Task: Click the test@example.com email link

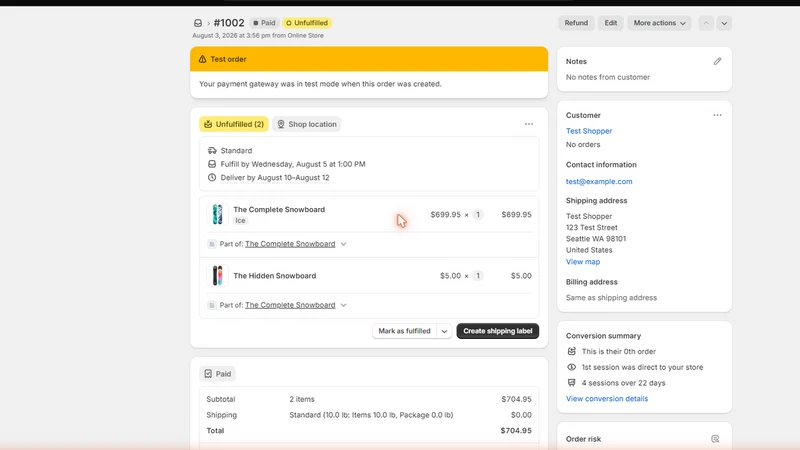Action: [599, 182]
